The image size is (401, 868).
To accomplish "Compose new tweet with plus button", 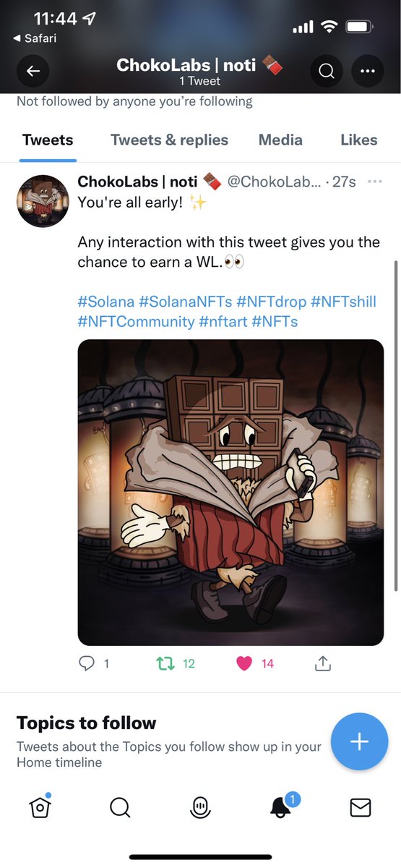I will click(x=359, y=741).
